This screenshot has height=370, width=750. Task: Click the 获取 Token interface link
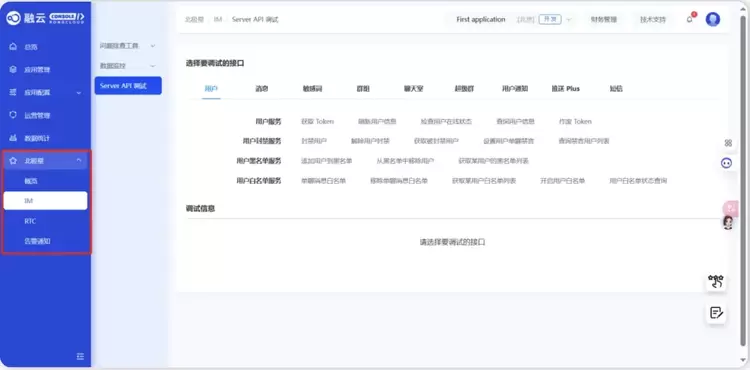[317, 121]
